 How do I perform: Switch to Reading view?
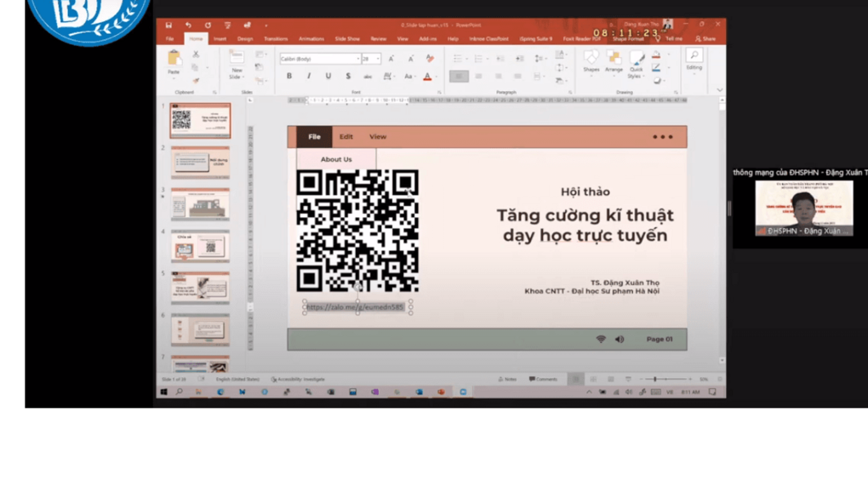[x=611, y=379]
